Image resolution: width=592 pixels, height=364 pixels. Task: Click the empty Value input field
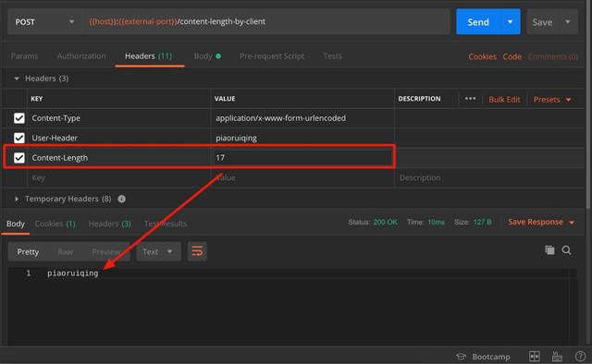pos(302,177)
